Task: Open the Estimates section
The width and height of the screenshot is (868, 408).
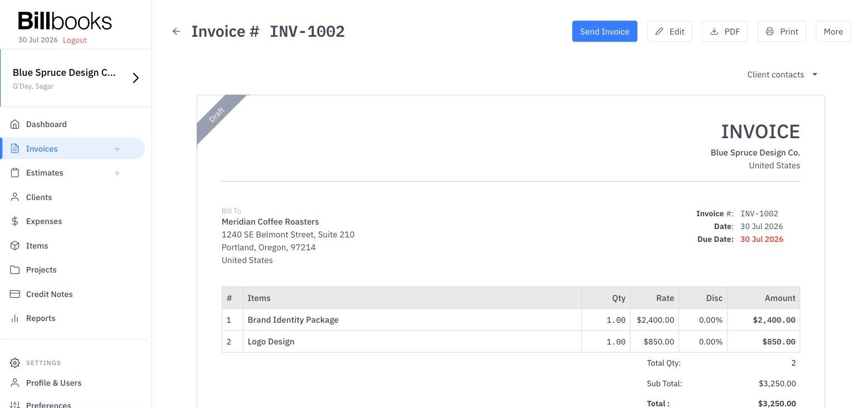Action: [x=45, y=173]
